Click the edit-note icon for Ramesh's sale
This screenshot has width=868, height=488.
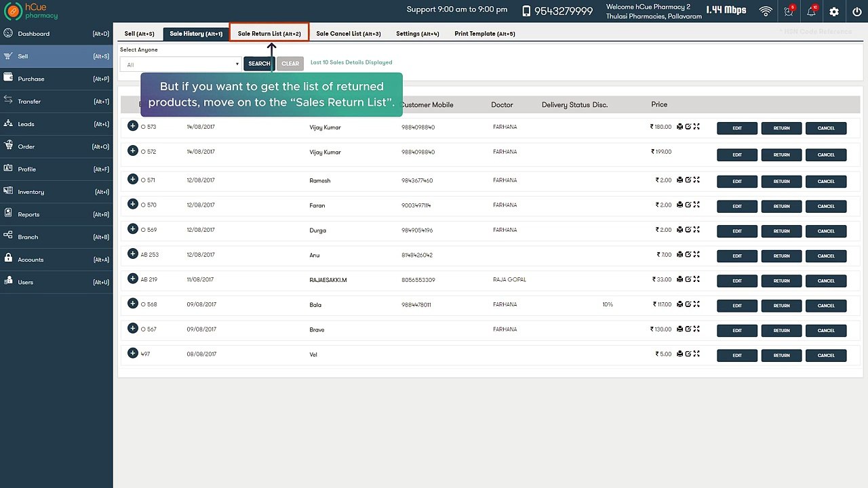click(x=688, y=180)
